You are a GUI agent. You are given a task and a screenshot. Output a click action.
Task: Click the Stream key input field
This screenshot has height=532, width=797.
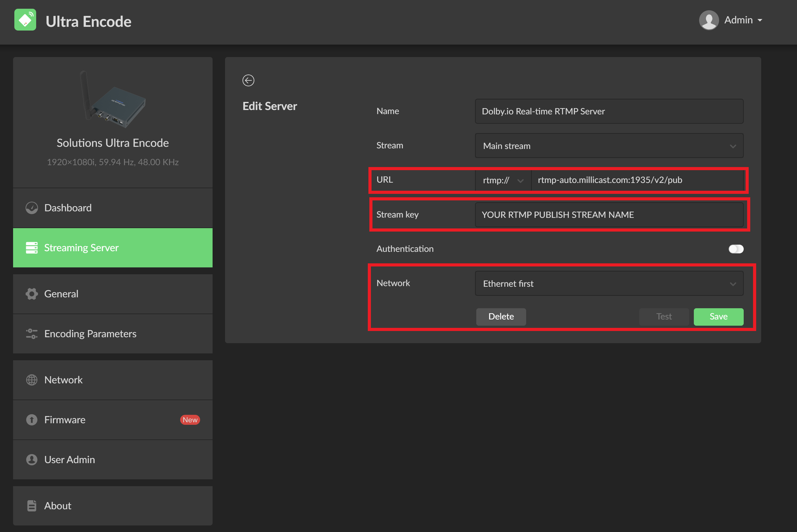pos(609,215)
